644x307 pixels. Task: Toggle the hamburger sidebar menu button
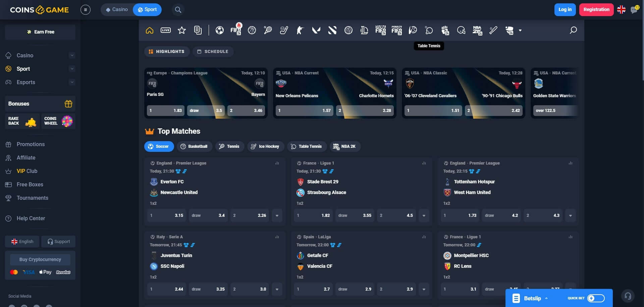(86, 10)
